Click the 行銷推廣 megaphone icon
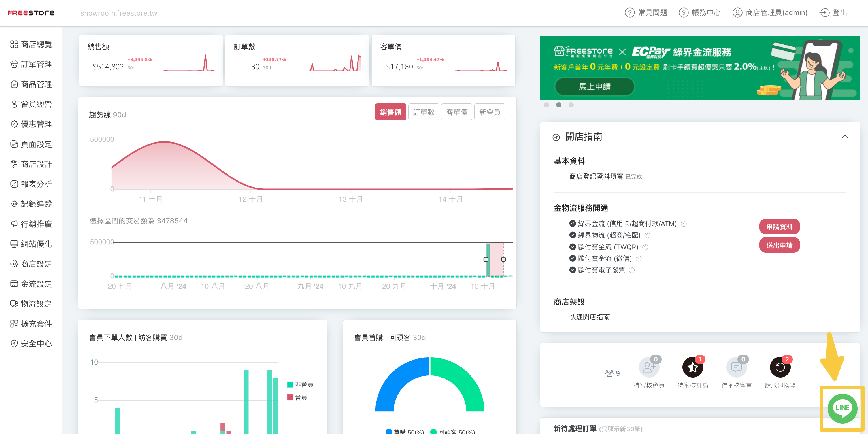 click(x=14, y=224)
